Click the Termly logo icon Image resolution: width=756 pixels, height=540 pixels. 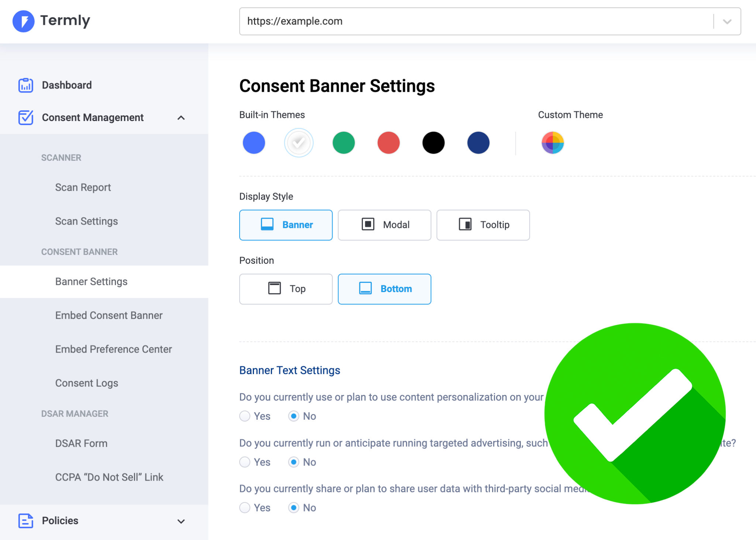tap(23, 21)
